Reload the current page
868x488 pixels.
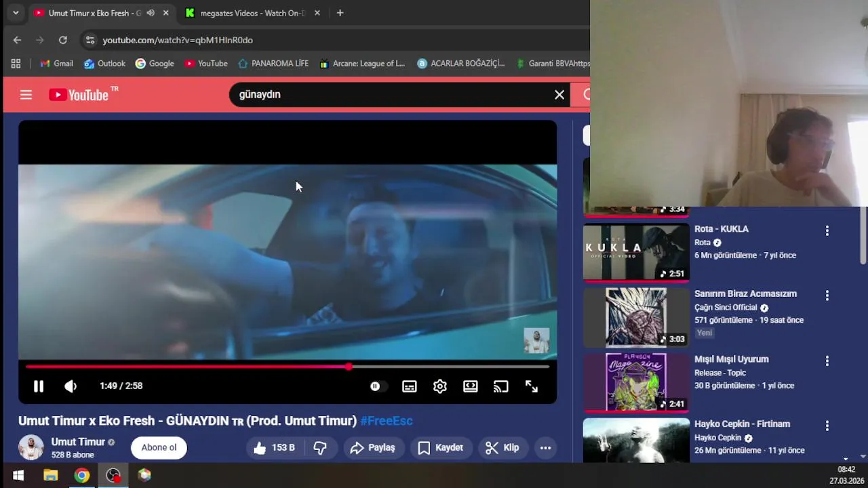62,40
